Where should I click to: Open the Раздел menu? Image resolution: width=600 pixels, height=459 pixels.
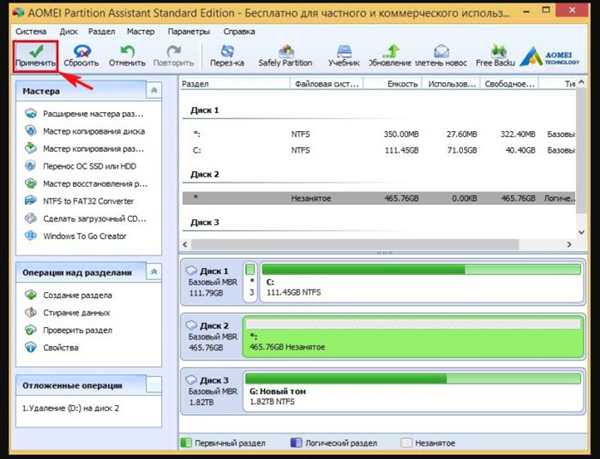click(x=101, y=31)
